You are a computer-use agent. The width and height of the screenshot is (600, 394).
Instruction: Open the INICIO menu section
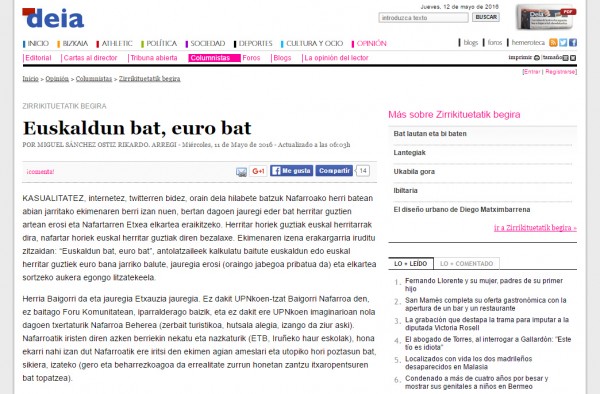point(38,44)
